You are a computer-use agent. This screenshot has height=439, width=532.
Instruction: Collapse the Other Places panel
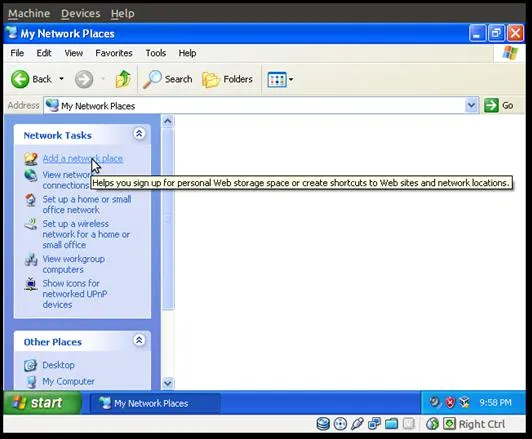click(x=139, y=340)
